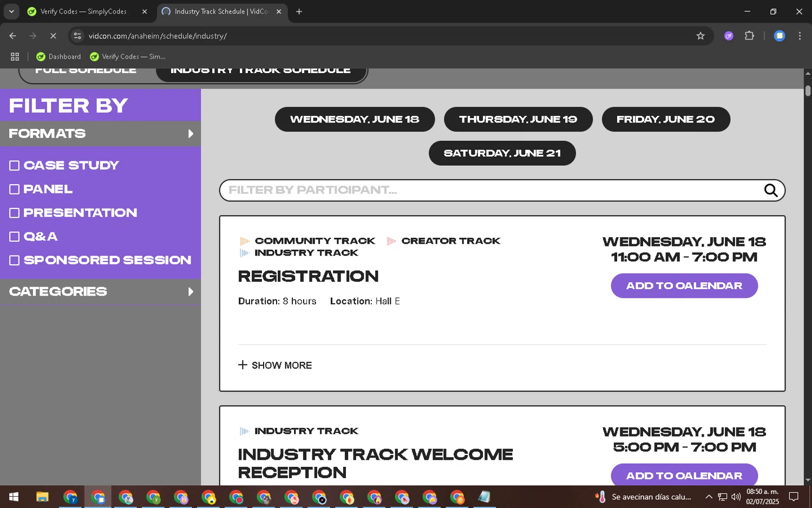
Task: Close the Industry Track Schedule tab
Action: point(279,11)
